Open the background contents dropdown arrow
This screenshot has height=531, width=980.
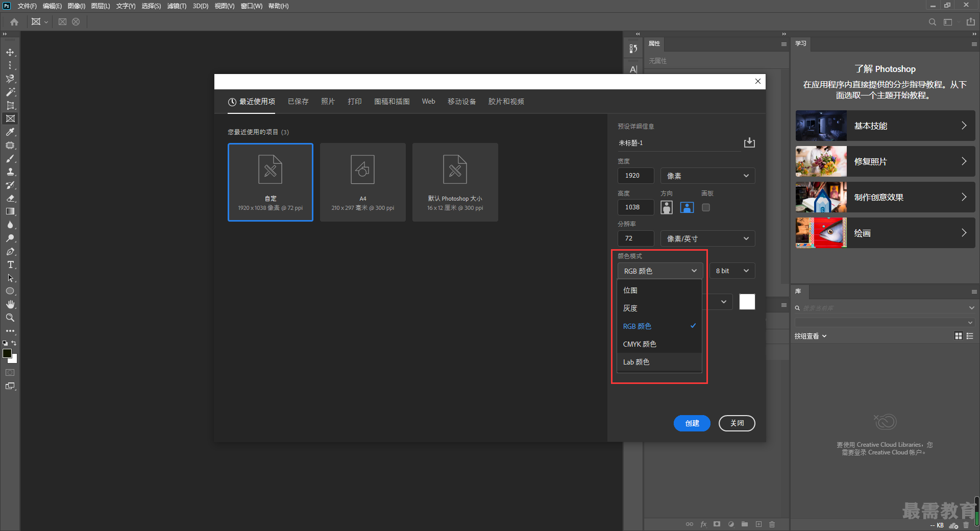point(724,302)
